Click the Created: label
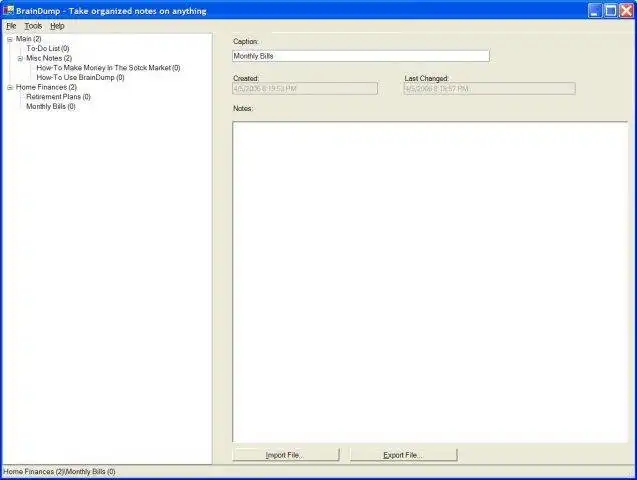The image size is (637, 480). tap(246, 78)
